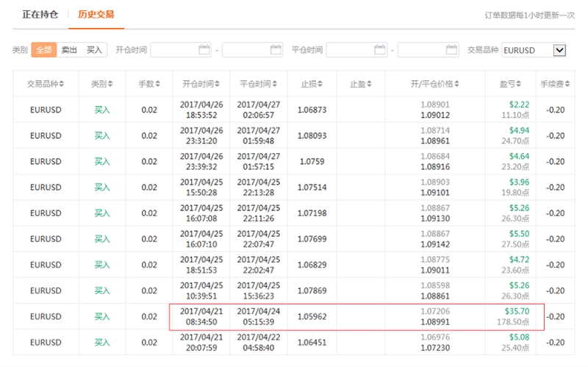Filter by 卖出 category
This screenshot has height=367, width=588.
[69, 49]
